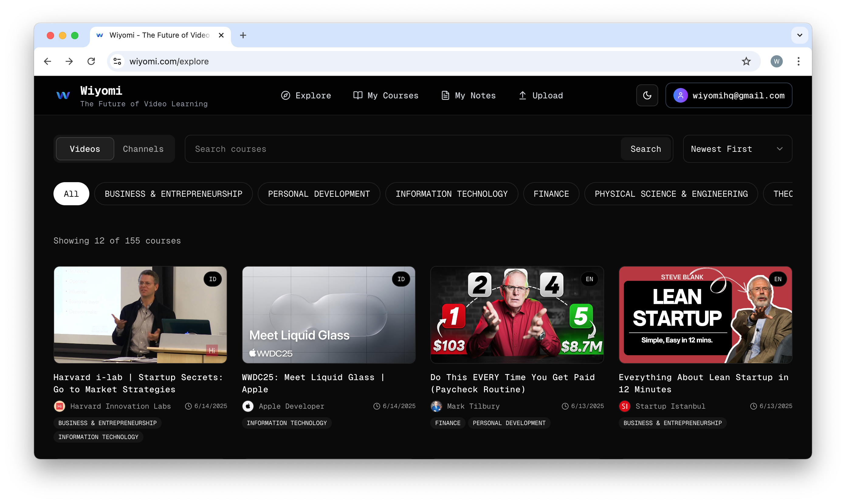The width and height of the screenshot is (846, 504).
Task: Expand the Newest First sort dropdown
Action: coord(737,149)
